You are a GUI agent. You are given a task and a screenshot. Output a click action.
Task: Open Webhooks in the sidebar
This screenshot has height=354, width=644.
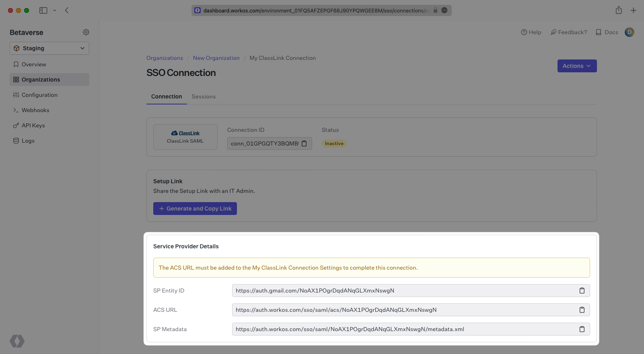click(35, 110)
